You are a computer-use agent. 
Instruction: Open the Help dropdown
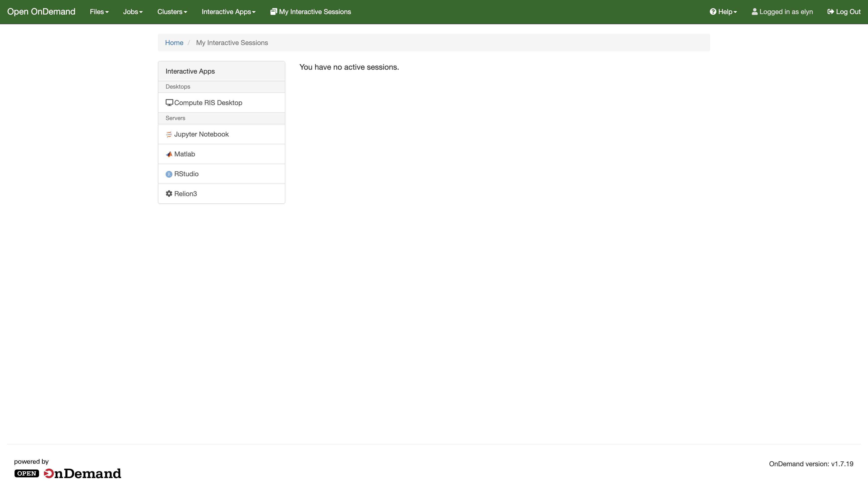tap(723, 12)
